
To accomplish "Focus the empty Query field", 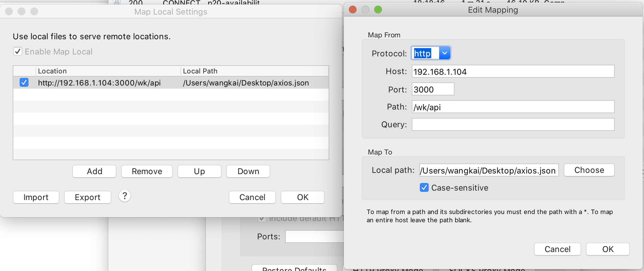I will tap(513, 124).
